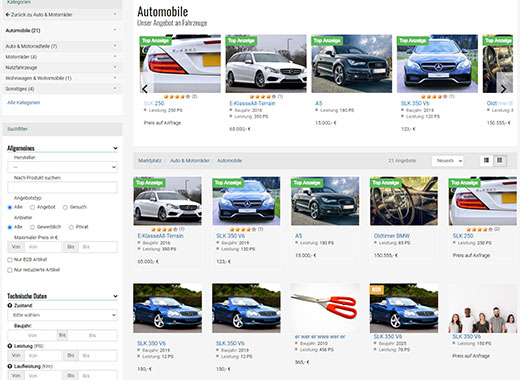The image size is (520, 380).
Task: Open the Zustand info icon
Action: tap(10, 305)
